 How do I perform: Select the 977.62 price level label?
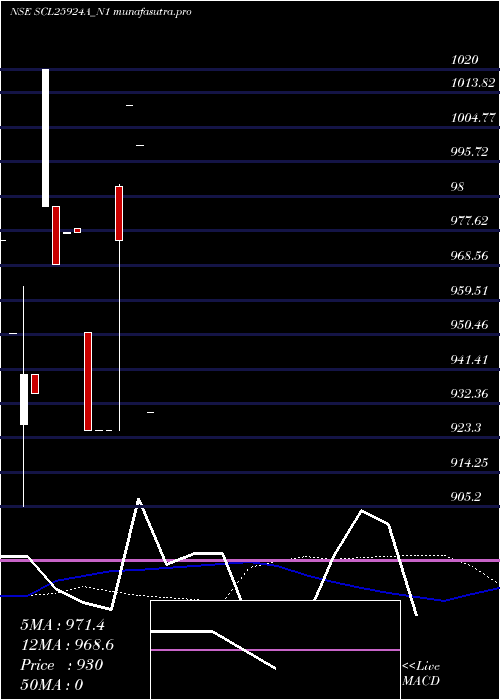[469, 221]
